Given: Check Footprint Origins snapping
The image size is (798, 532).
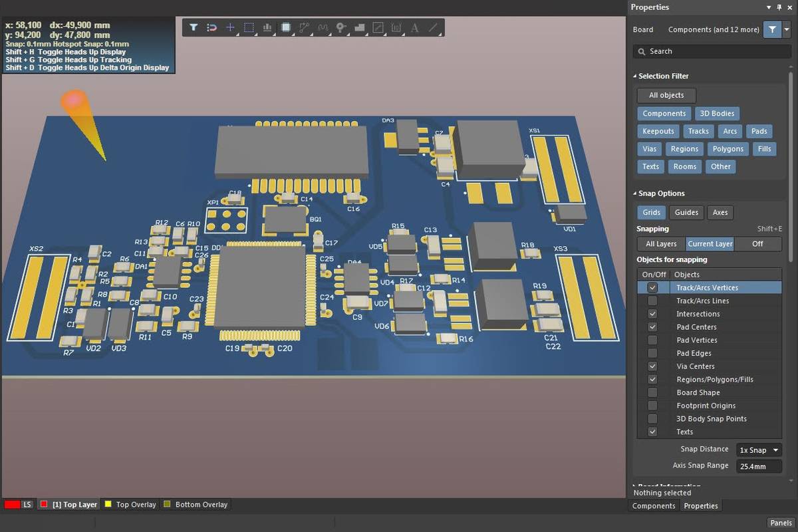Looking at the screenshot, I should click(x=652, y=406).
